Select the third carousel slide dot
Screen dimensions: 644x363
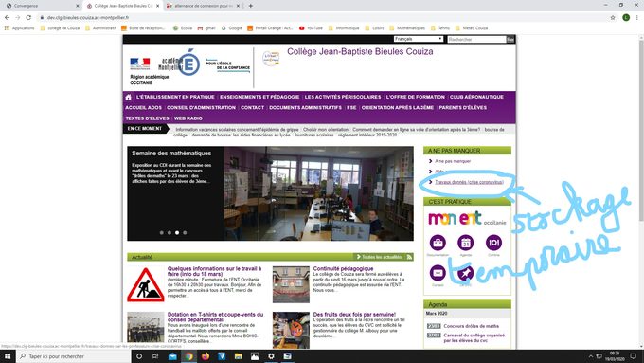click(x=177, y=233)
